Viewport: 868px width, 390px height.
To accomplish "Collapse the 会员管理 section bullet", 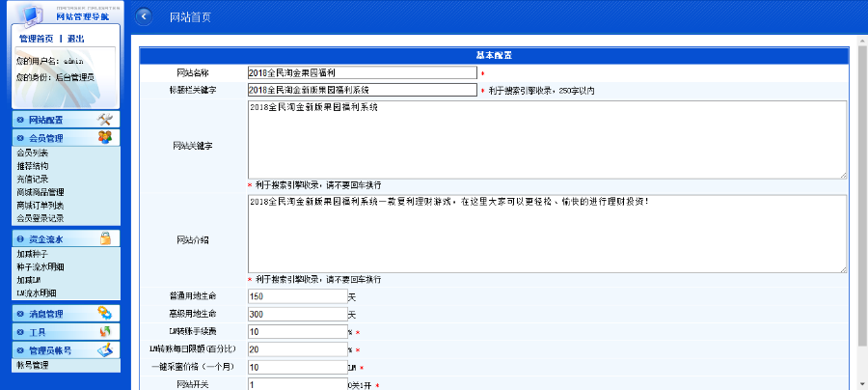I will [x=20, y=138].
